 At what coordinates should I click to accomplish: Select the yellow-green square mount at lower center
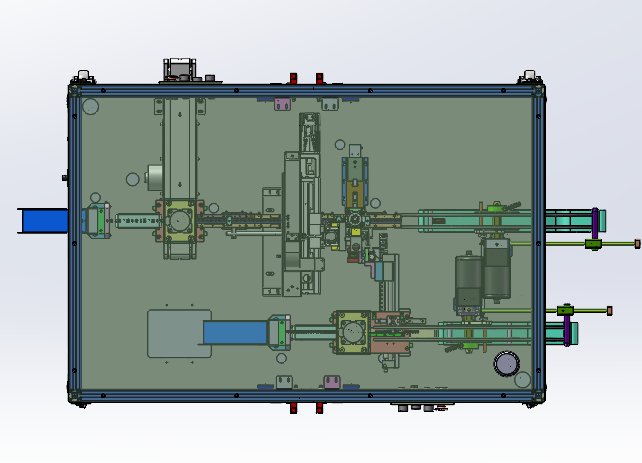point(353,332)
